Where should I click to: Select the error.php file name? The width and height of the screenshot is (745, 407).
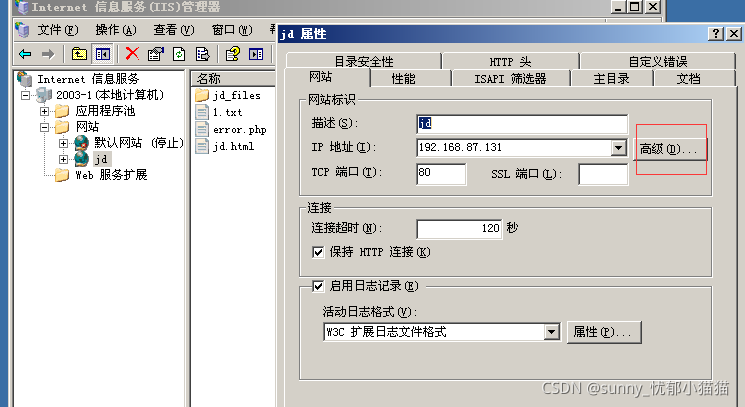tap(239, 130)
